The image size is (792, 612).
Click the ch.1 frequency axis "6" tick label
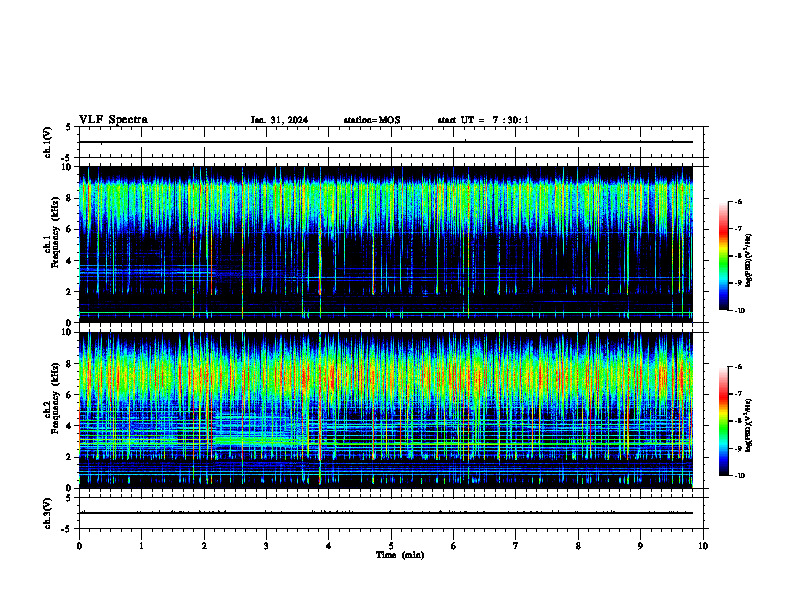(x=69, y=229)
